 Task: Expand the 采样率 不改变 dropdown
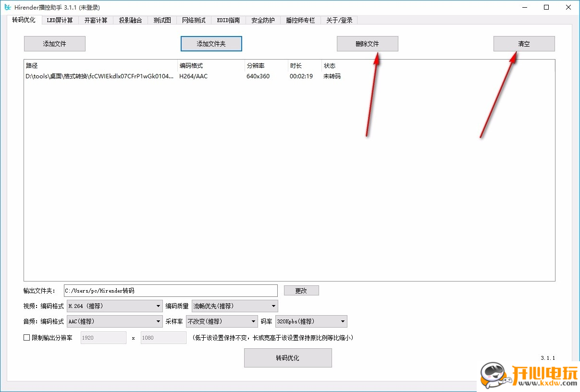pyautogui.click(x=222, y=321)
